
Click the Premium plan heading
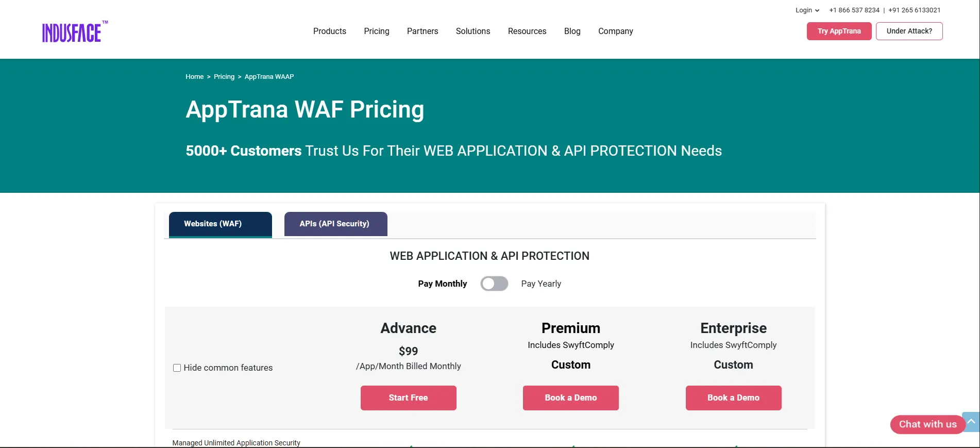click(571, 328)
